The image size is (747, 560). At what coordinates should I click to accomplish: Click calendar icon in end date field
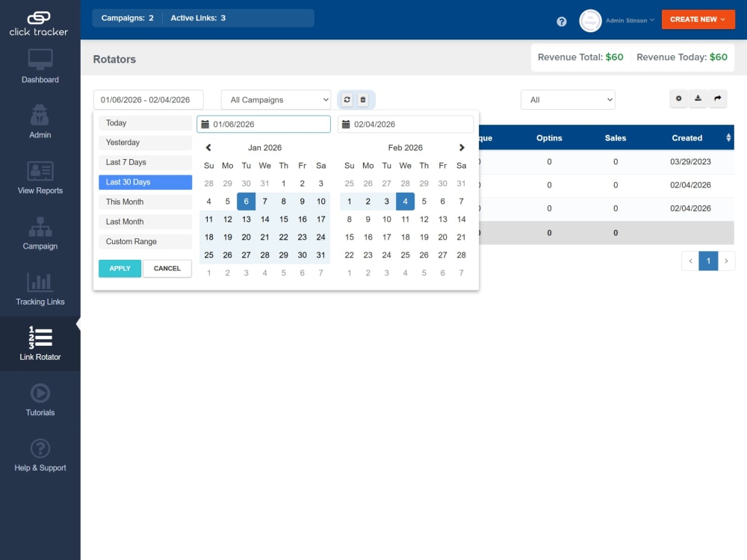346,124
